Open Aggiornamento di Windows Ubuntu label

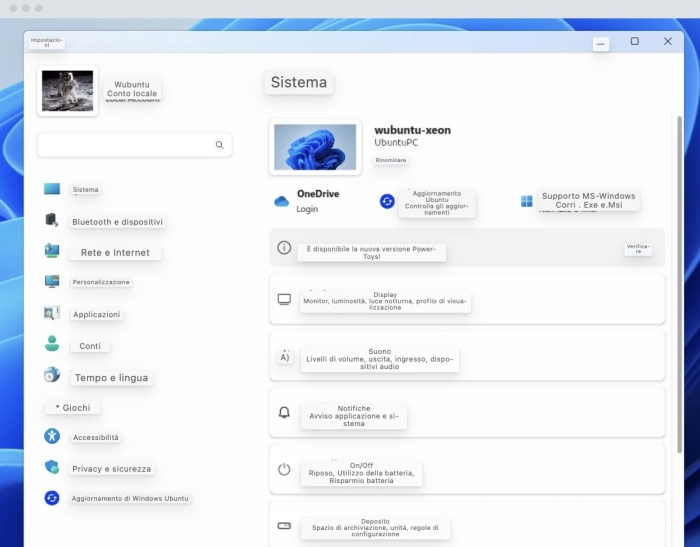click(130, 498)
